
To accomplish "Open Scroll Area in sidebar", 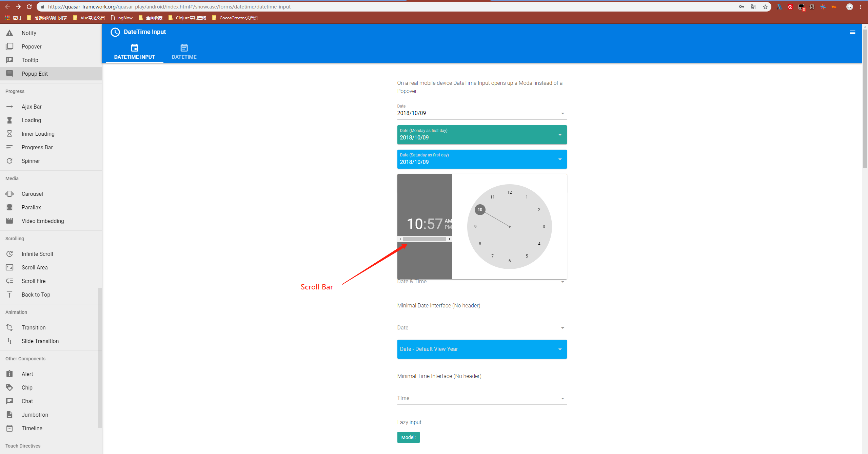I will click(x=35, y=267).
